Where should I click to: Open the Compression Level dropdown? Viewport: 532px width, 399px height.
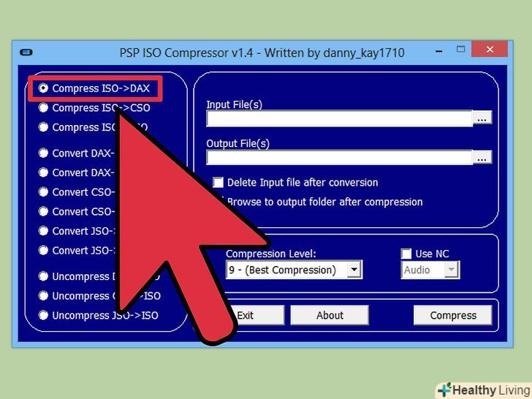pyautogui.click(x=354, y=270)
